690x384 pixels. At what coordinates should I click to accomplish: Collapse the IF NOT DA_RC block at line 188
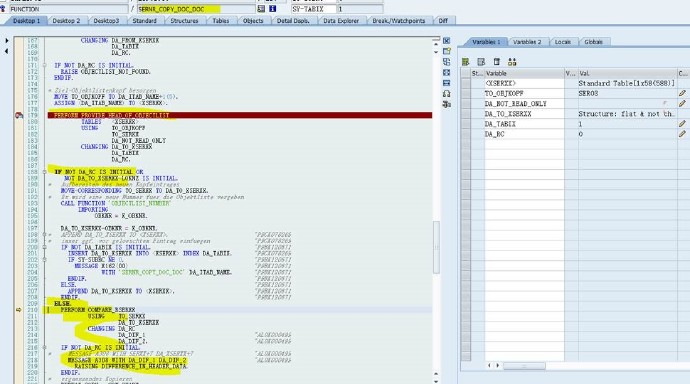(x=44, y=172)
